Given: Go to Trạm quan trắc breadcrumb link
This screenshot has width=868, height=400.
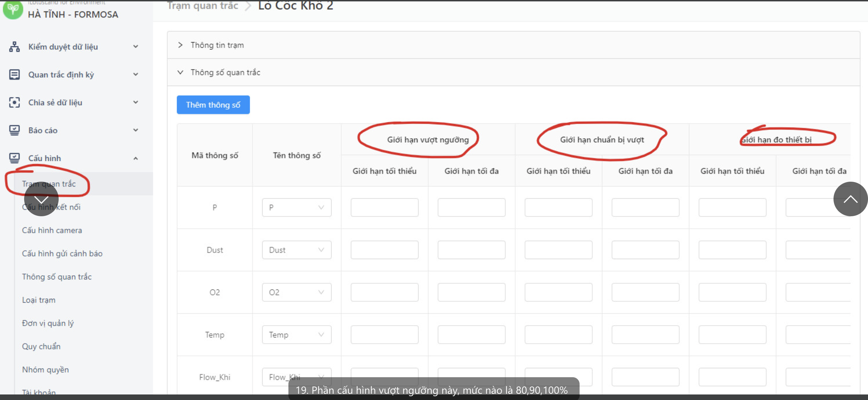Looking at the screenshot, I should 203,6.
